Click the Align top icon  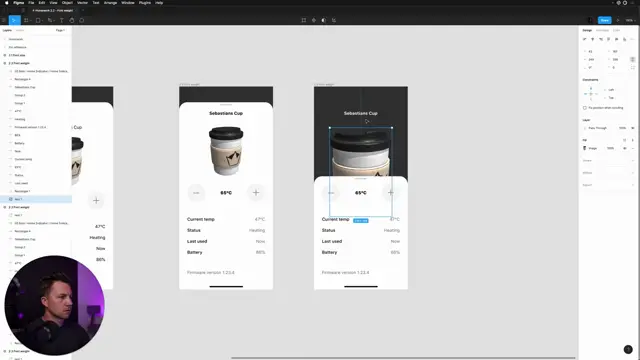pyautogui.click(x=609, y=39)
